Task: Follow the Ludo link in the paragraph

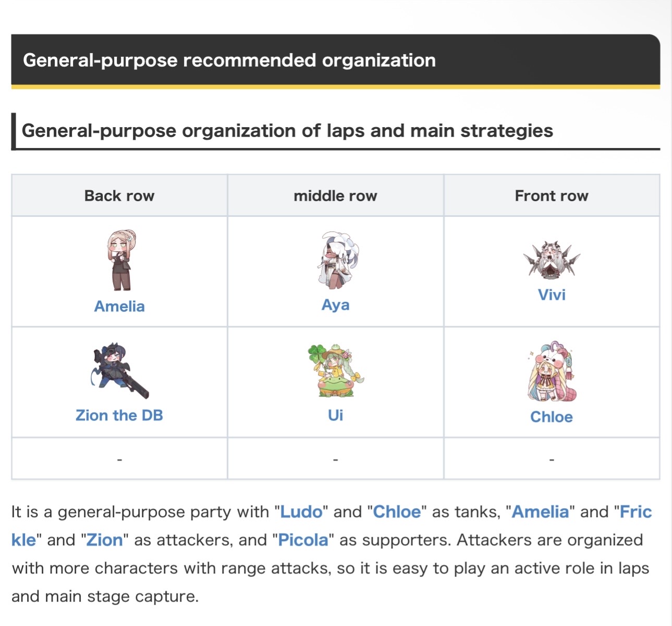Action: click(301, 512)
